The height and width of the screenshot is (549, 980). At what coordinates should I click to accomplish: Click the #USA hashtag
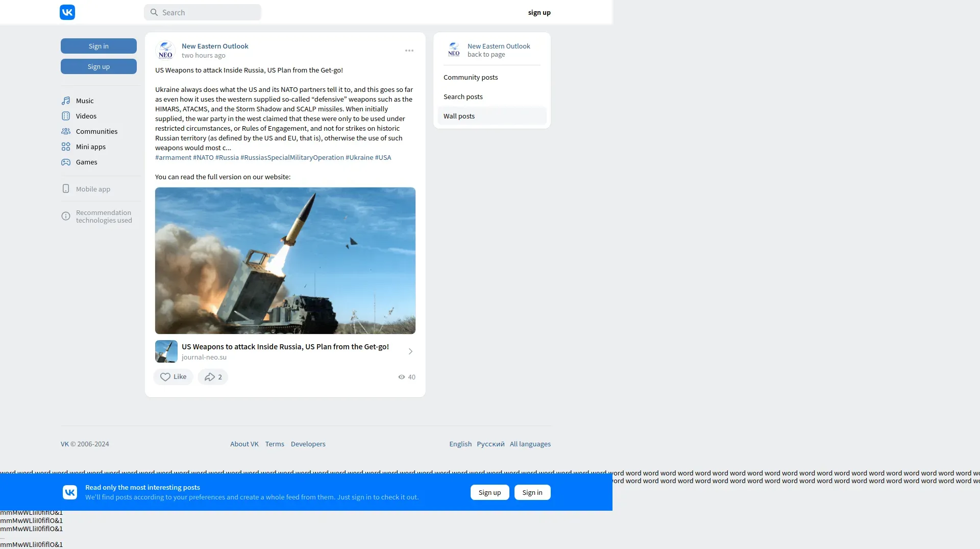tap(383, 157)
